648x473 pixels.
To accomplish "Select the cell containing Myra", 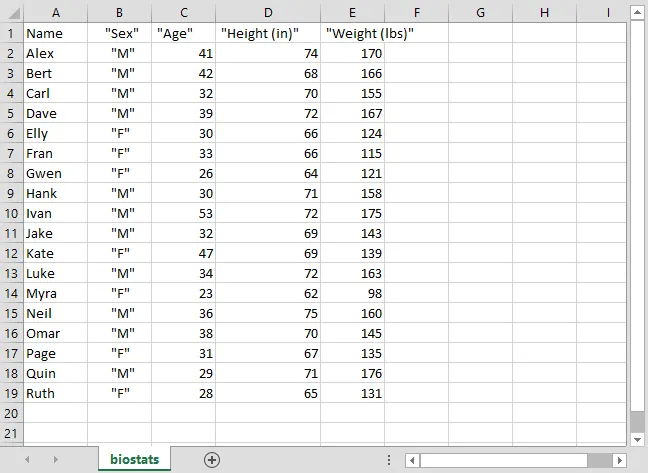I will 55,293.
